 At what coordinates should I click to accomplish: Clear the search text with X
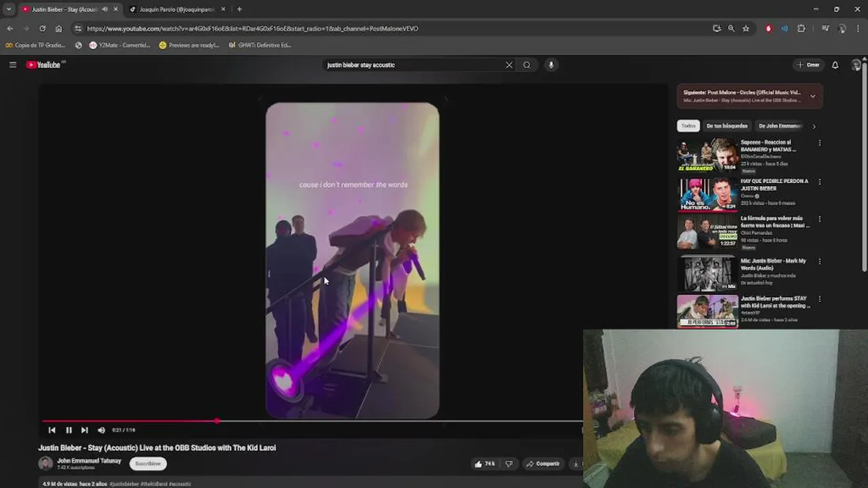(x=509, y=65)
